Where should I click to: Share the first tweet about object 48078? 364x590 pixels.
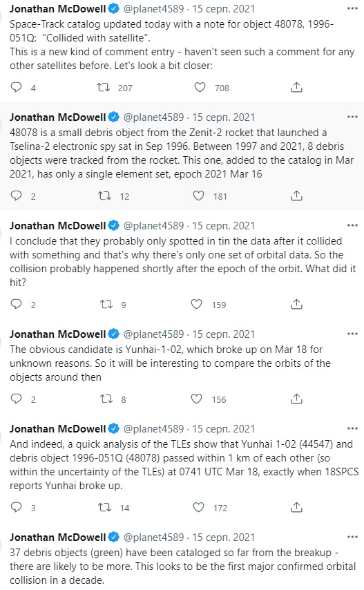pyautogui.click(x=296, y=87)
